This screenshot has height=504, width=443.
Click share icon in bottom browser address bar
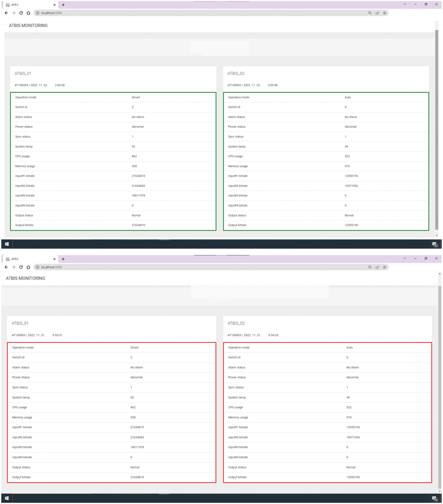(377, 267)
